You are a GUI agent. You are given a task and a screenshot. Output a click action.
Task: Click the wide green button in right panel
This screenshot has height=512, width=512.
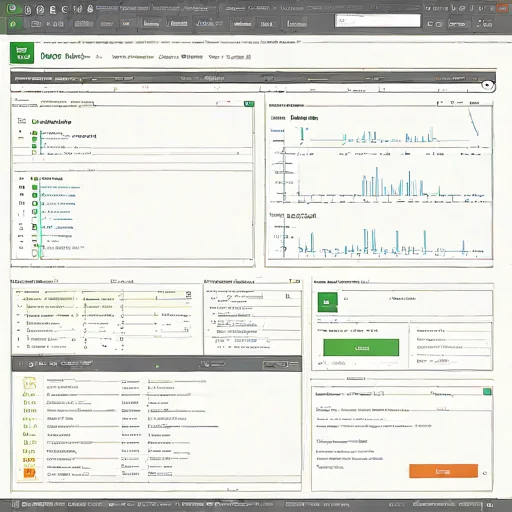click(x=361, y=348)
